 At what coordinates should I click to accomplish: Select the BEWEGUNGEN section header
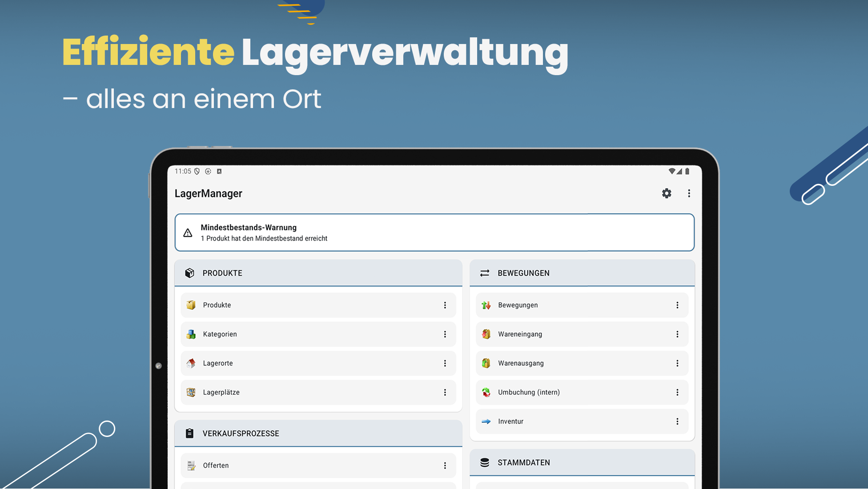pyautogui.click(x=582, y=273)
